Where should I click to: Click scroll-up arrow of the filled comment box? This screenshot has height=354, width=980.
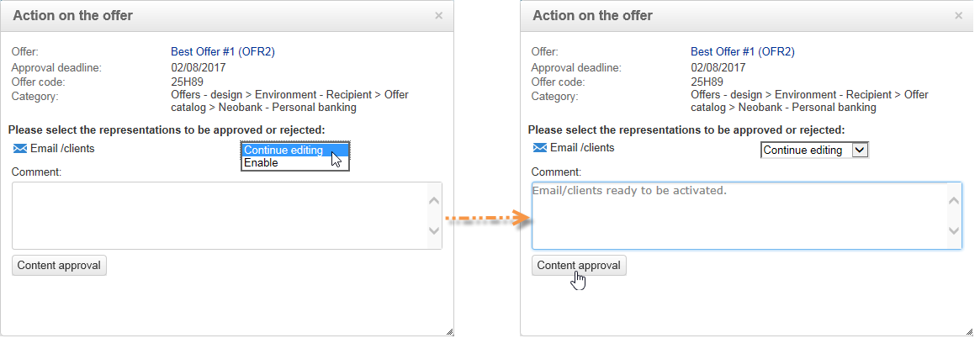pos(954,200)
